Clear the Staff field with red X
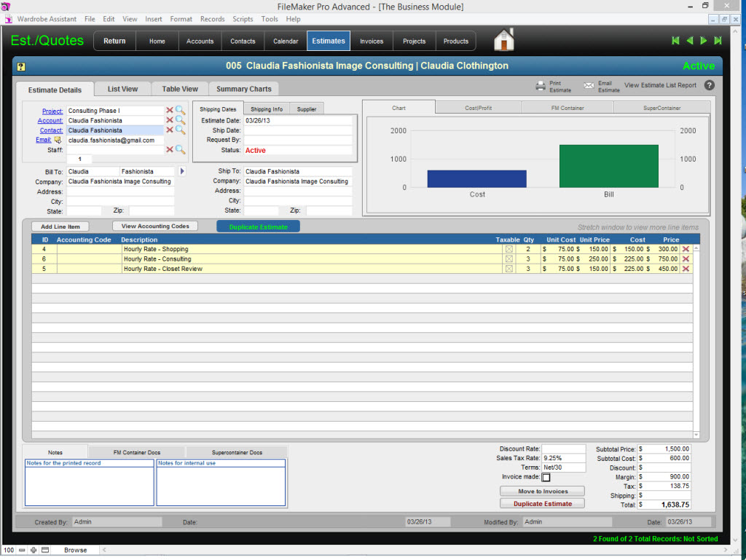 pos(169,150)
